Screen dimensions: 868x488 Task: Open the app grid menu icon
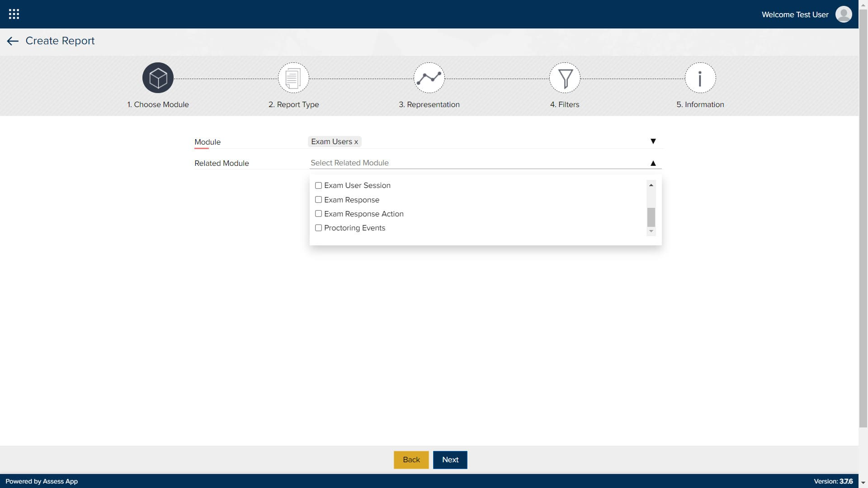click(x=14, y=14)
